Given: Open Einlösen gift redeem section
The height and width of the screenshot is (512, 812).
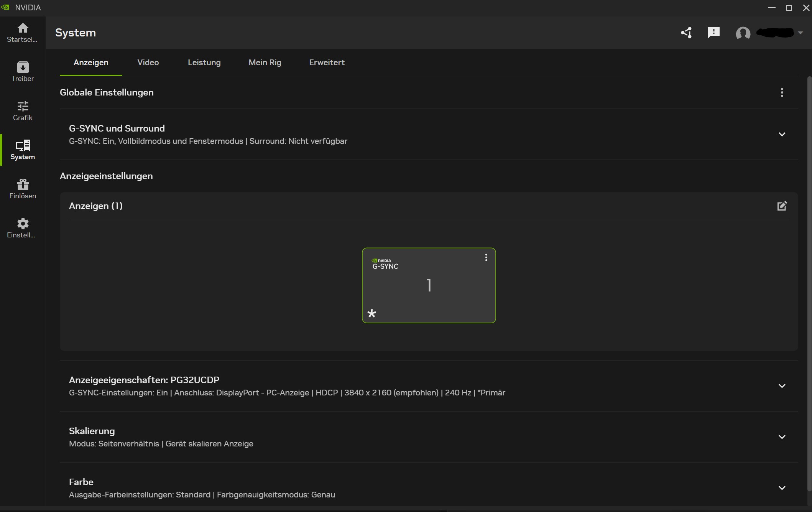Looking at the screenshot, I should [x=23, y=189].
